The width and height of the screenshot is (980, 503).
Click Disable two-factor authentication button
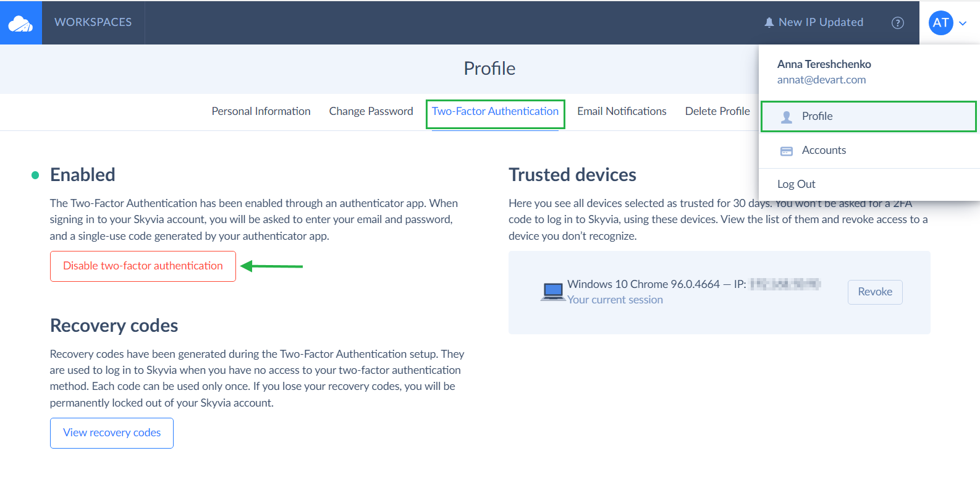[x=143, y=266]
